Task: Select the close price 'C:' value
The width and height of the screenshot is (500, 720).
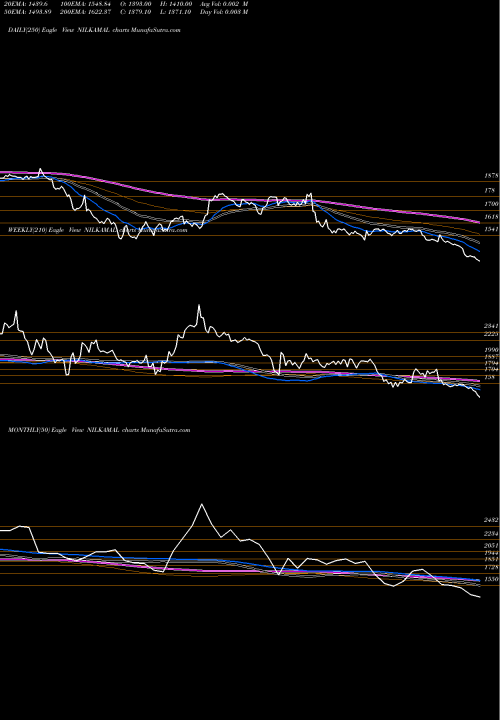Action: pos(136,12)
